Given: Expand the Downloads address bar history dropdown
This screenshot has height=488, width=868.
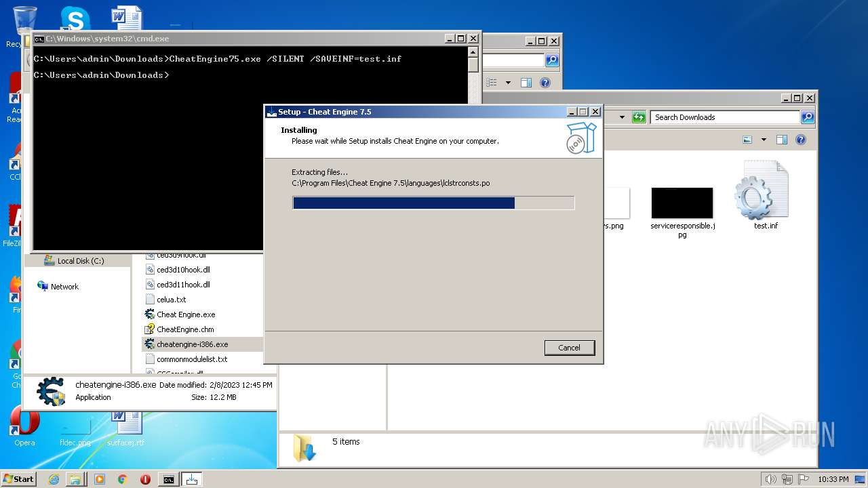Looking at the screenshot, I should click(622, 117).
